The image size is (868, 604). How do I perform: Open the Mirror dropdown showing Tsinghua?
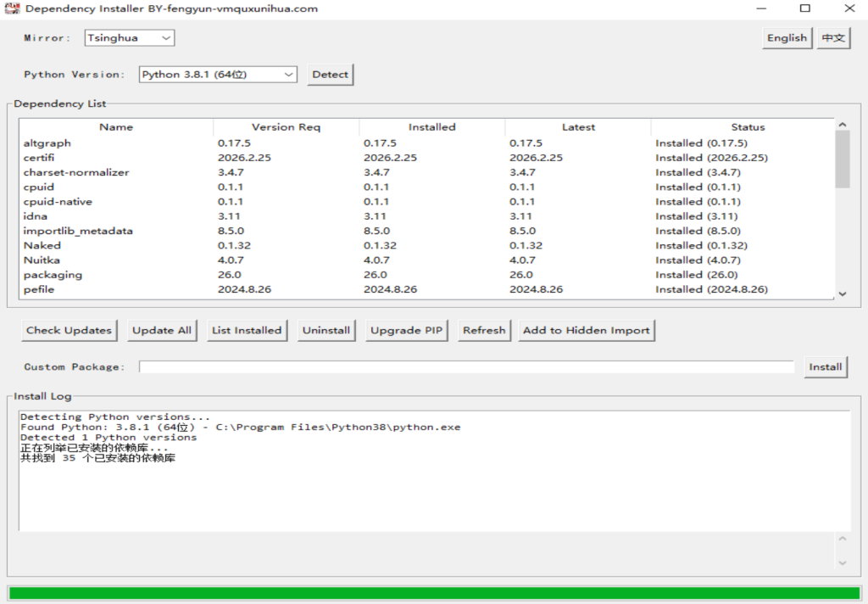pos(130,38)
